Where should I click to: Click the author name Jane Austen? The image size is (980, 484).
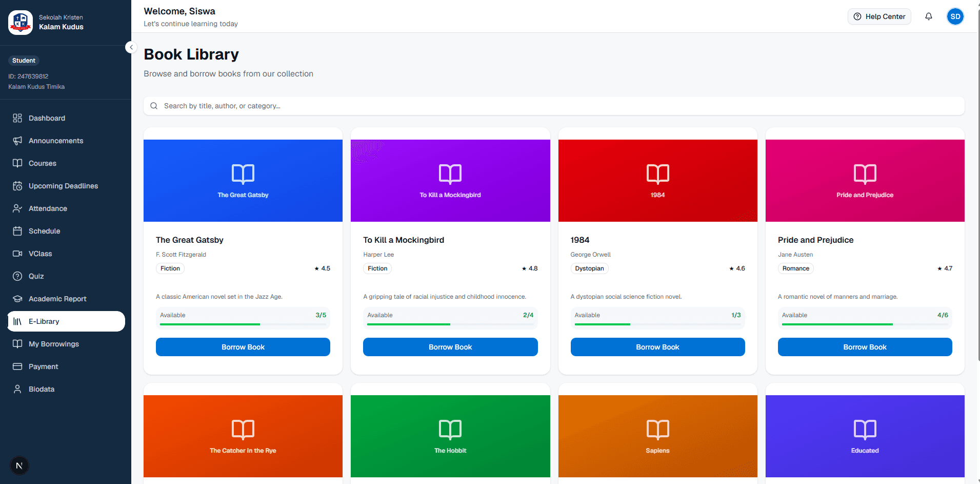pyautogui.click(x=795, y=255)
